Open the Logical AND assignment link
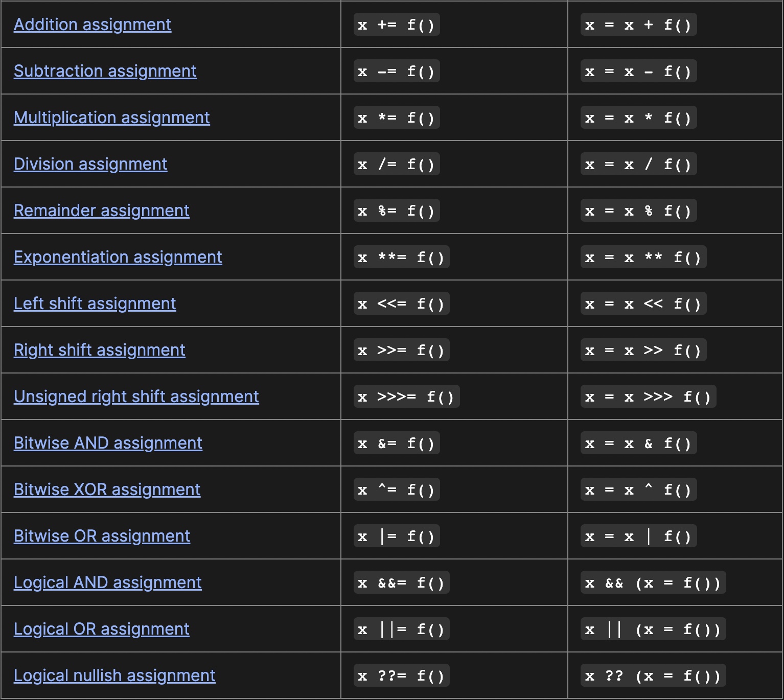The height and width of the screenshot is (700, 784). tap(107, 582)
